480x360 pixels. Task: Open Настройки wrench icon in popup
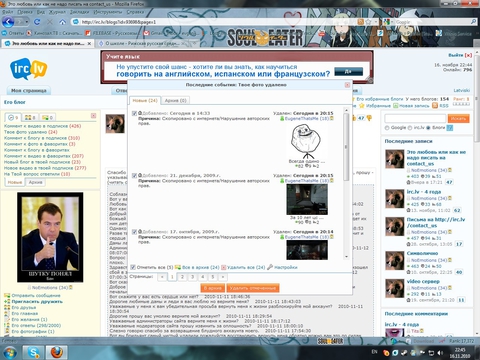point(270,267)
